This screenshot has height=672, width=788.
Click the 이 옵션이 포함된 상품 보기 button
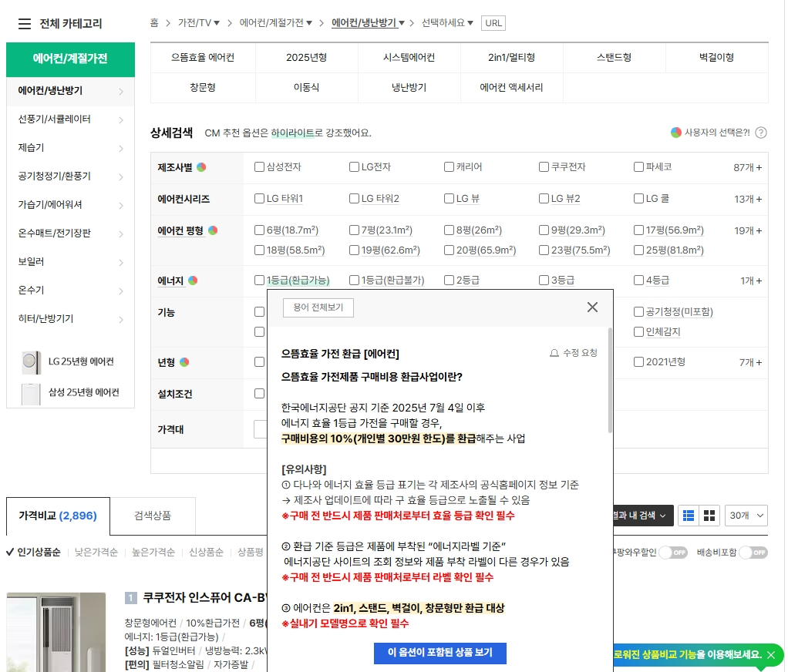tap(439, 654)
